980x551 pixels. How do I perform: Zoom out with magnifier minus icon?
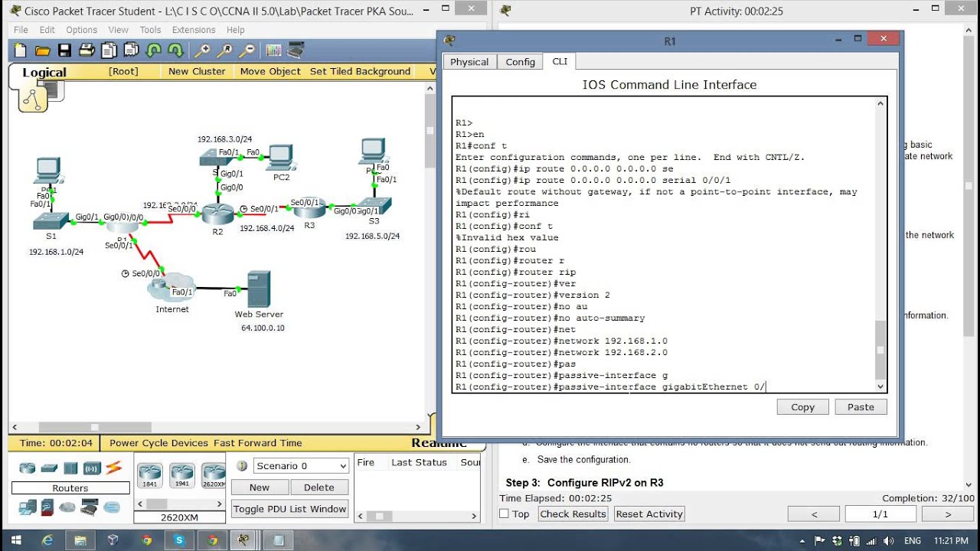pyautogui.click(x=247, y=51)
